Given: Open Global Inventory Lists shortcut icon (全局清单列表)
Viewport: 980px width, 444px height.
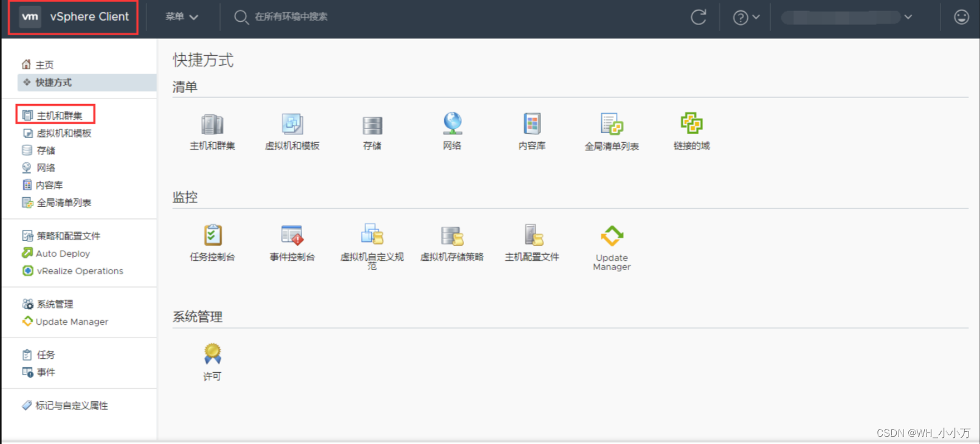Looking at the screenshot, I should tap(612, 124).
